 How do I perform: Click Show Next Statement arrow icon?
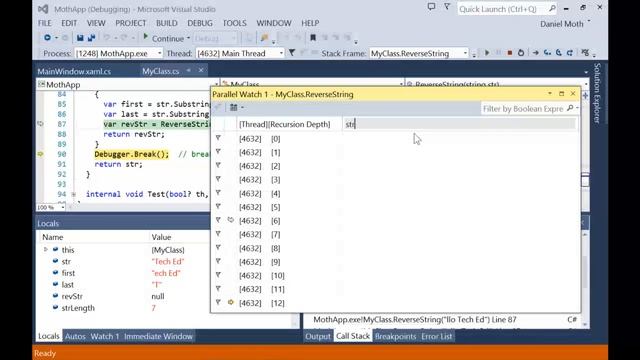click(x=536, y=53)
